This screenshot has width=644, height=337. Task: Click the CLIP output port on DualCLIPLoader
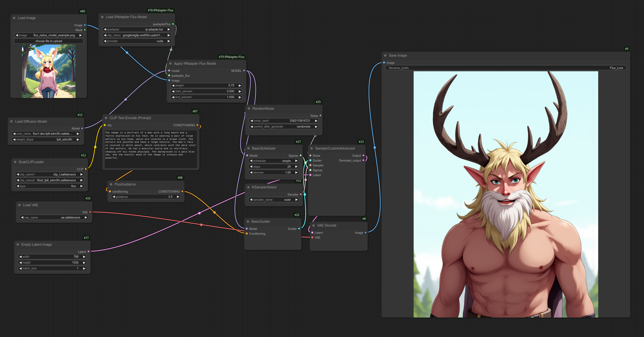coord(86,169)
